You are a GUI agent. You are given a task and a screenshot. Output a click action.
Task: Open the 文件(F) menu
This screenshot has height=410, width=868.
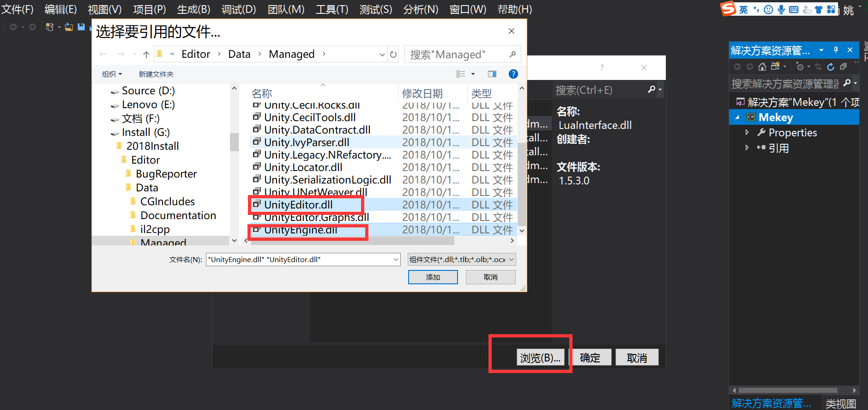(x=18, y=9)
